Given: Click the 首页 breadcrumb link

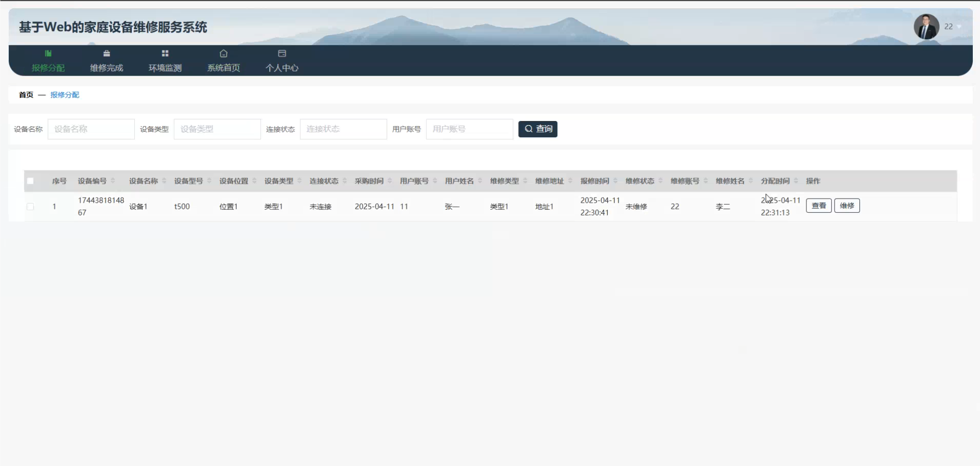Looking at the screenshot, I should (26, 95).
